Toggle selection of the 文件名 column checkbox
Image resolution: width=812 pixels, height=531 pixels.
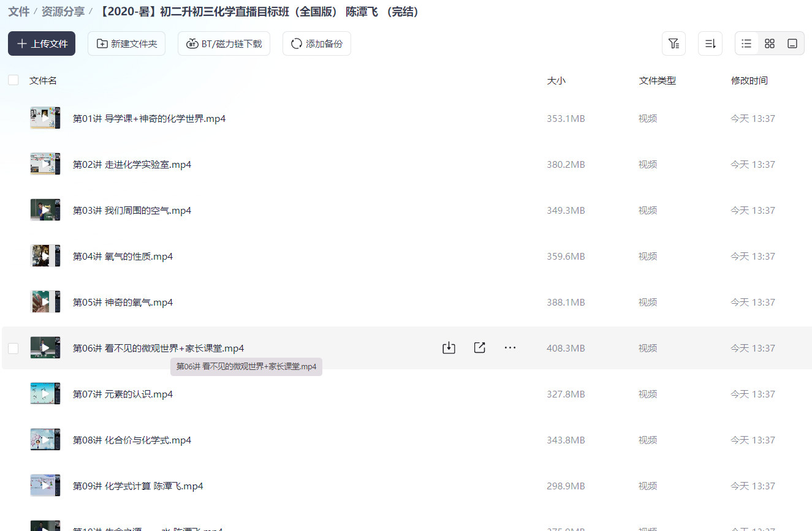pos(13,80)
